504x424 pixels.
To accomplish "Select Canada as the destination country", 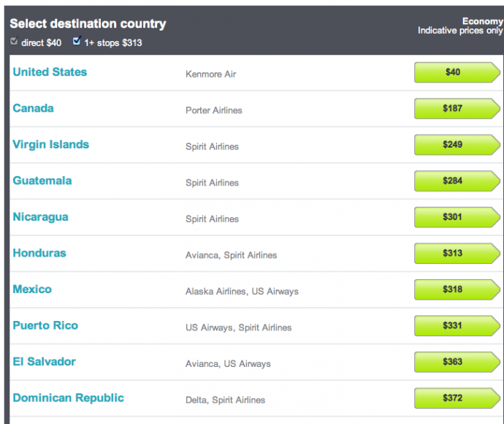I will 33,108.
